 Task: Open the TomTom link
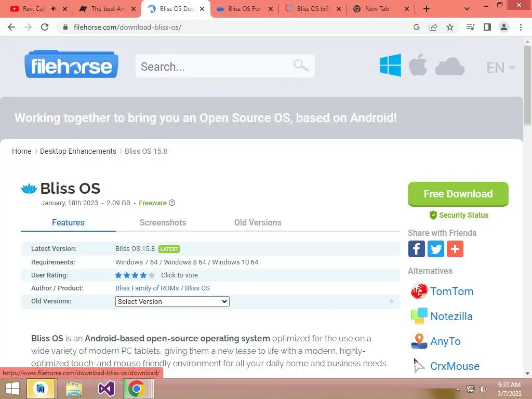(451, 291)
